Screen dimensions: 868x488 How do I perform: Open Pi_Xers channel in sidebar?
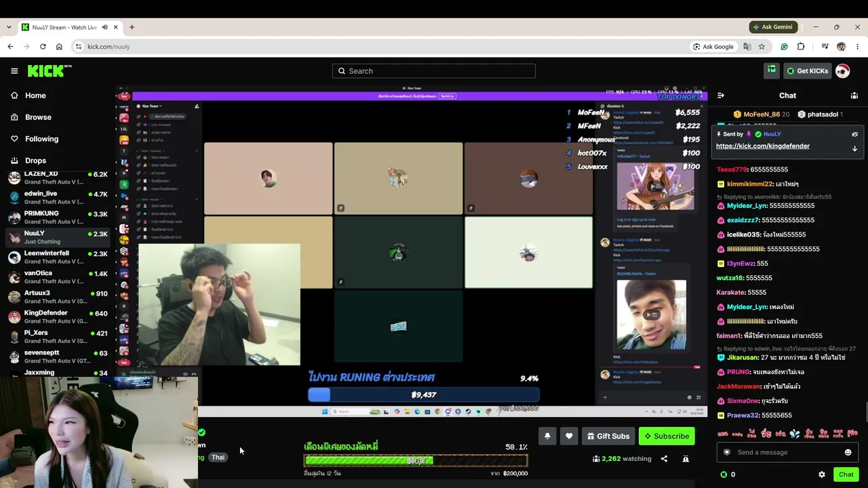click(57, 337)
